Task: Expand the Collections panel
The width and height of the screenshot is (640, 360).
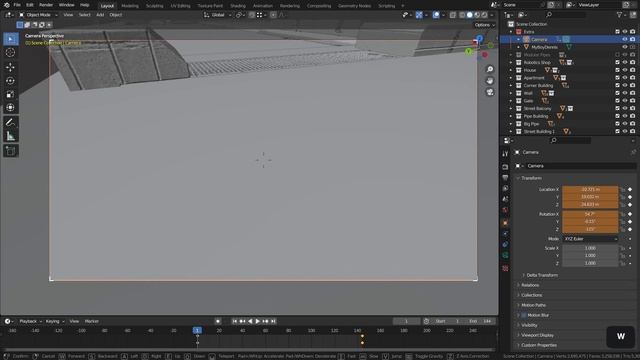Action: pyautogui.click(x=531, y=295)
